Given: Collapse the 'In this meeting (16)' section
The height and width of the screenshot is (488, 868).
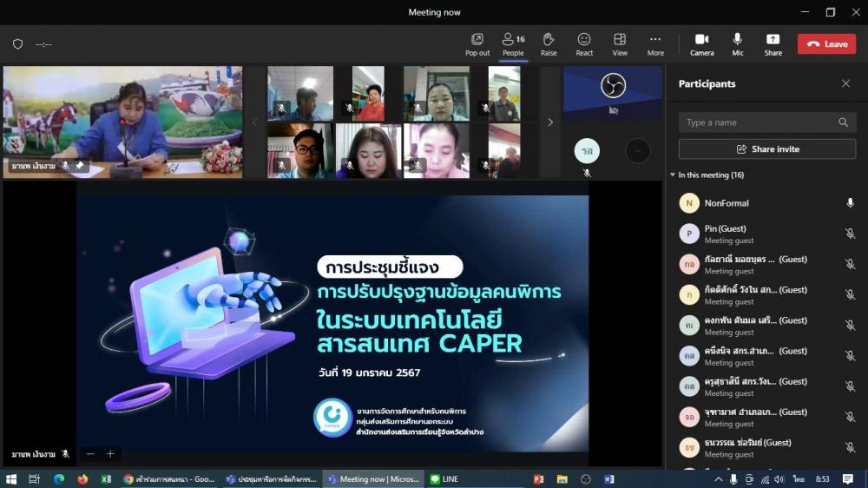Looking at the screenshot, I should point(673,175).
